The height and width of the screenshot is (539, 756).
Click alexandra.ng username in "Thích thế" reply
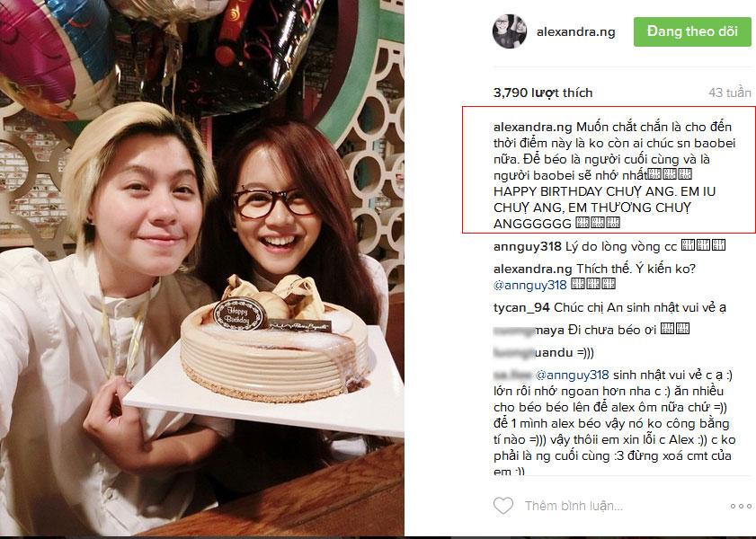pyautogui.click(x=533, y=269)
